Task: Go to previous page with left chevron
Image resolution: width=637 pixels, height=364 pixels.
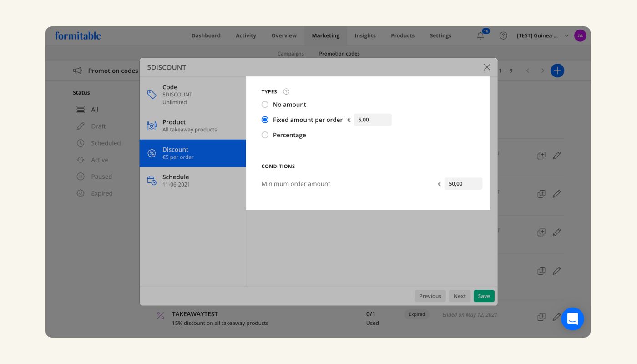Action: 528,71
